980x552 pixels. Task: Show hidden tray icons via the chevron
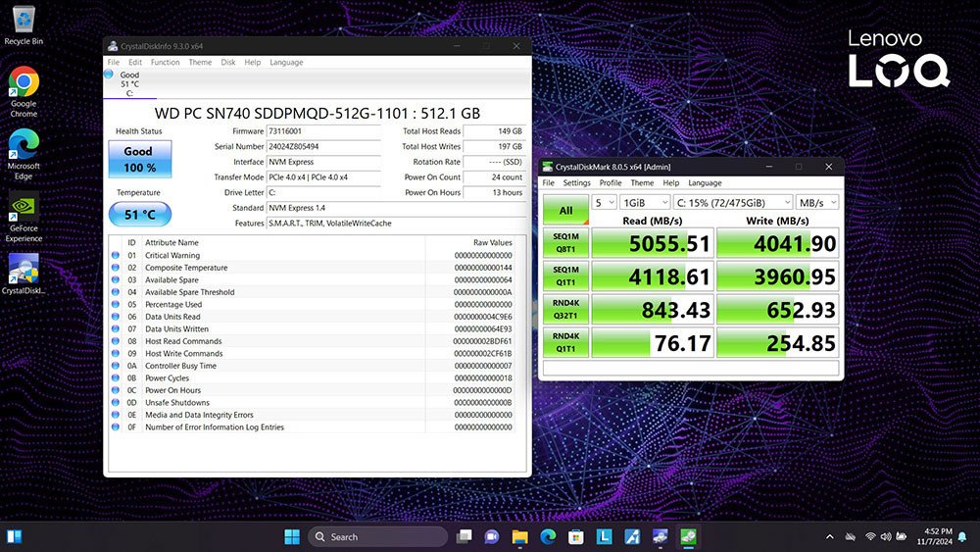click(829, 536)
